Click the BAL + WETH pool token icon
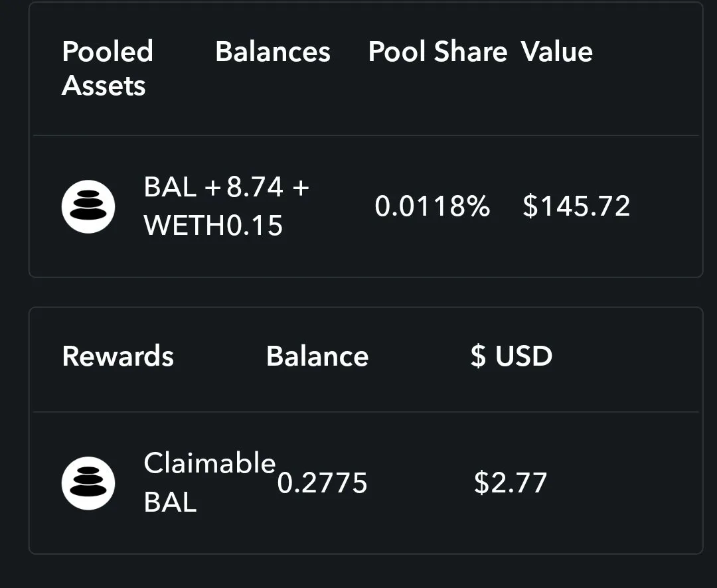 pyautogui.click(x=88, y=206)
